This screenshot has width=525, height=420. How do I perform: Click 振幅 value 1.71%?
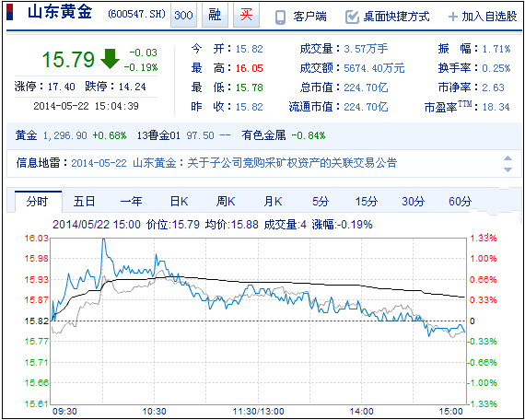click(496, 49)
